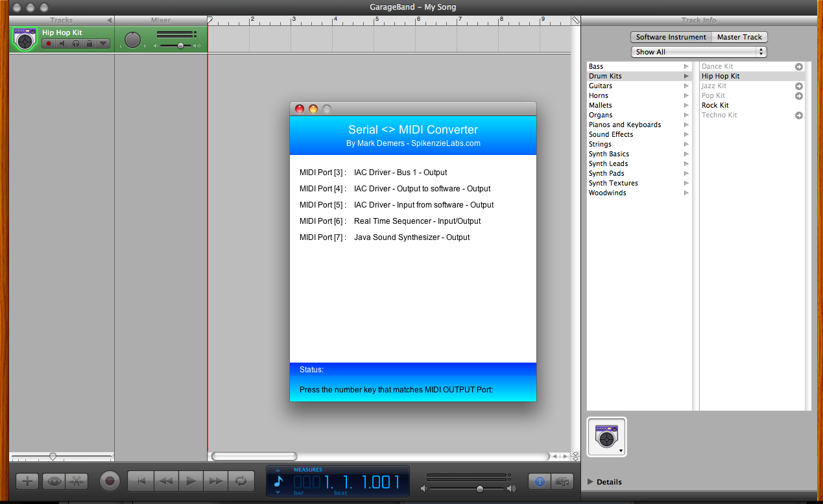Select the Sound Effects category
This screenshot has width=823, height=504.
(x=639, y=134)
